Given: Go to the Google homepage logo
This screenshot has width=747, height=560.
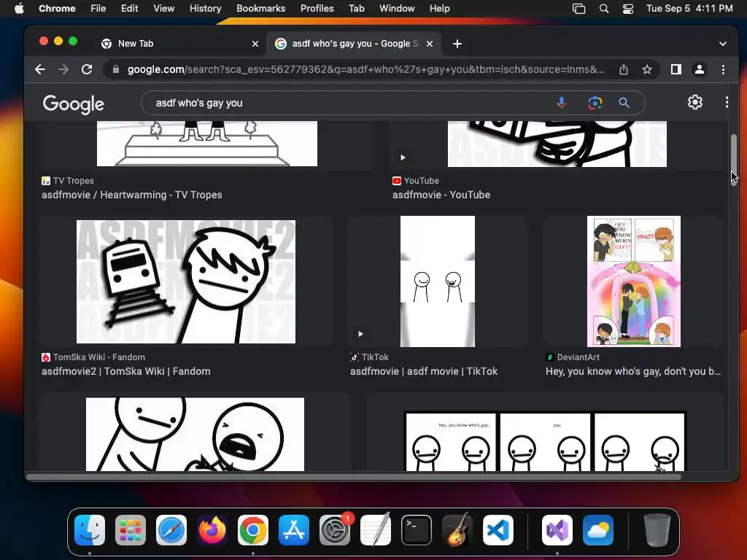Looking at the screenshot, I should [x=74, y=104].
